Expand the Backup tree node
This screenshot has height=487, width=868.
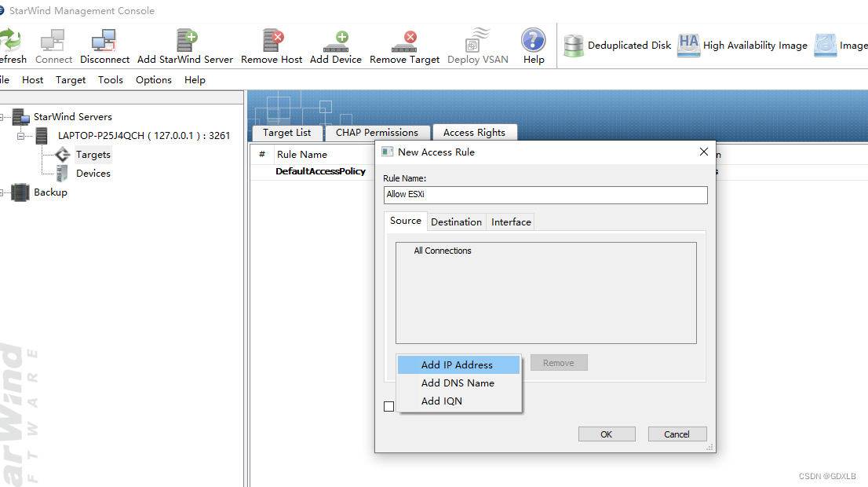(x=1, y=192)
